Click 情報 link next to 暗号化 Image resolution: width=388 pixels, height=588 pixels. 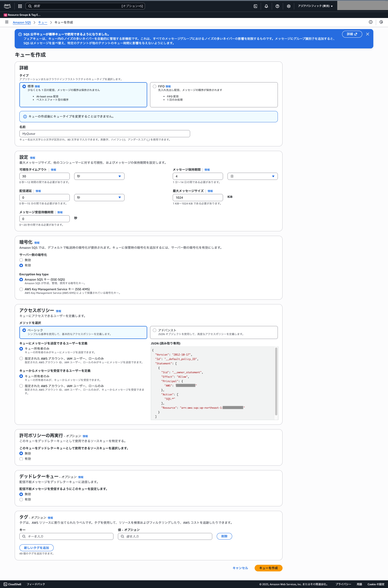click(37, 243)
